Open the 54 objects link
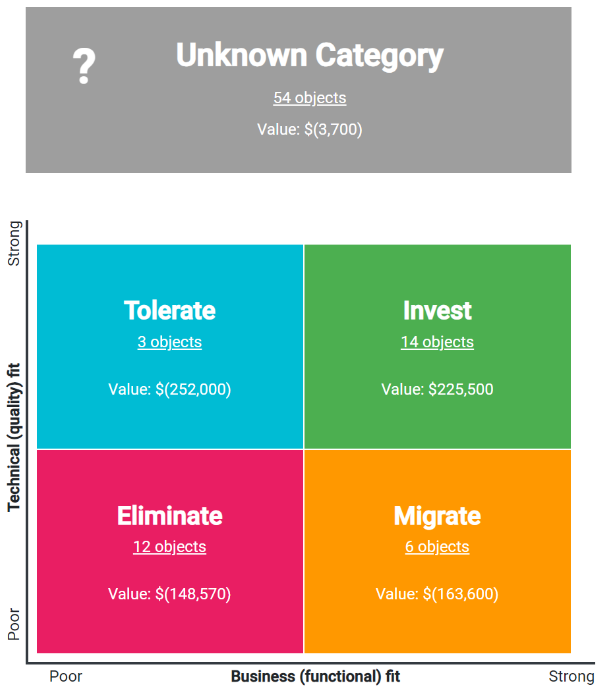Image resolution: width=600 pixels, height=690 pixels. (x=310, y=98)
